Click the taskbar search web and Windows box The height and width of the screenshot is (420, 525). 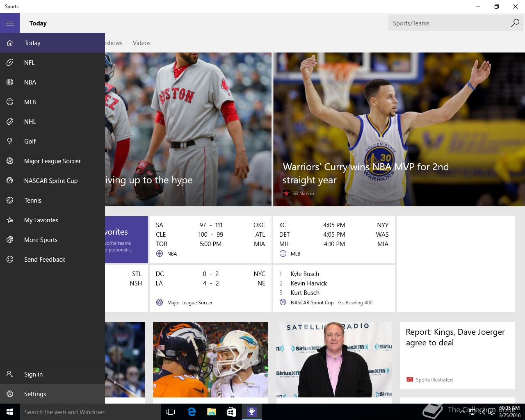[90, 412]
